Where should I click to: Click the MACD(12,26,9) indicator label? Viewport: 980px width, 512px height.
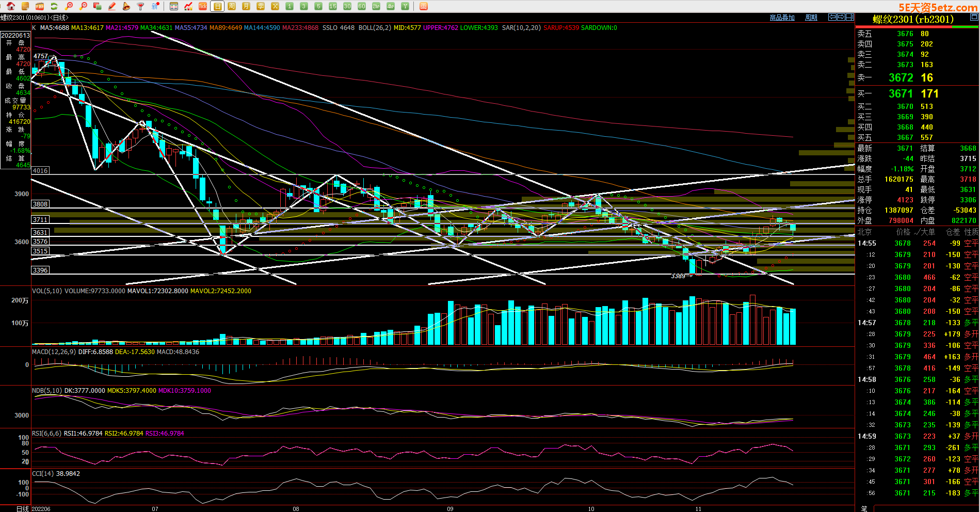click(x=54, y=352)
